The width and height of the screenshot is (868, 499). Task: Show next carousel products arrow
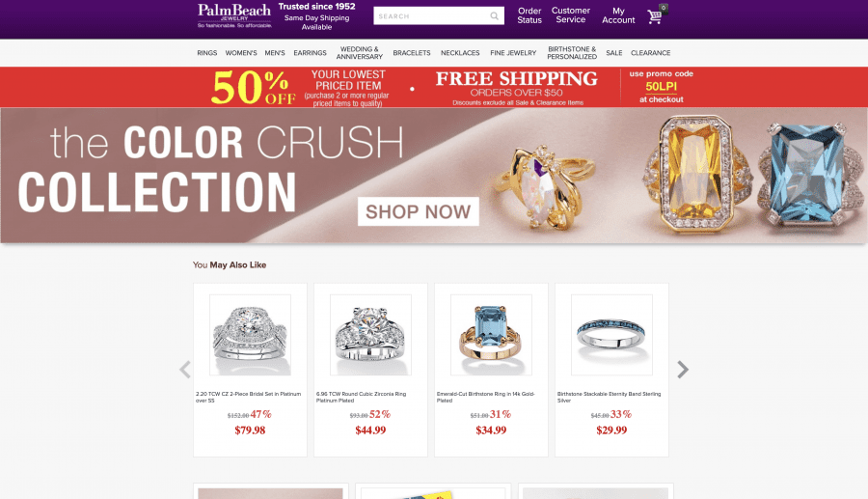click(x=683, y=370)
